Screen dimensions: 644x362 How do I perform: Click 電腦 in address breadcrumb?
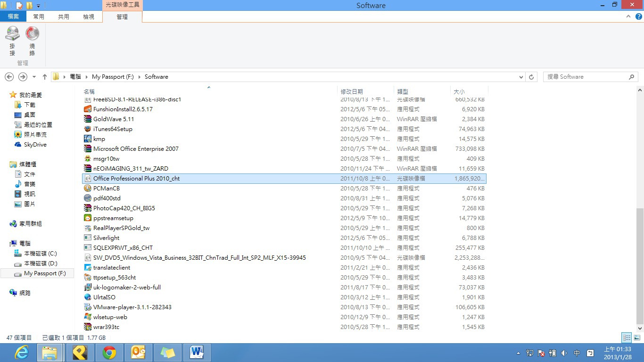(x=75, y=77)
